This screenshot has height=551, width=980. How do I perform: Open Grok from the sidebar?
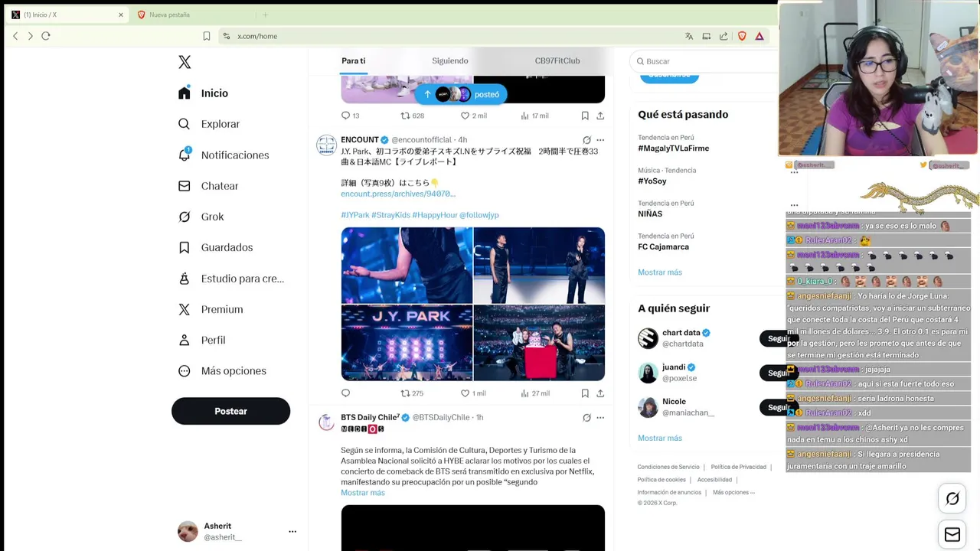point(201,217)
